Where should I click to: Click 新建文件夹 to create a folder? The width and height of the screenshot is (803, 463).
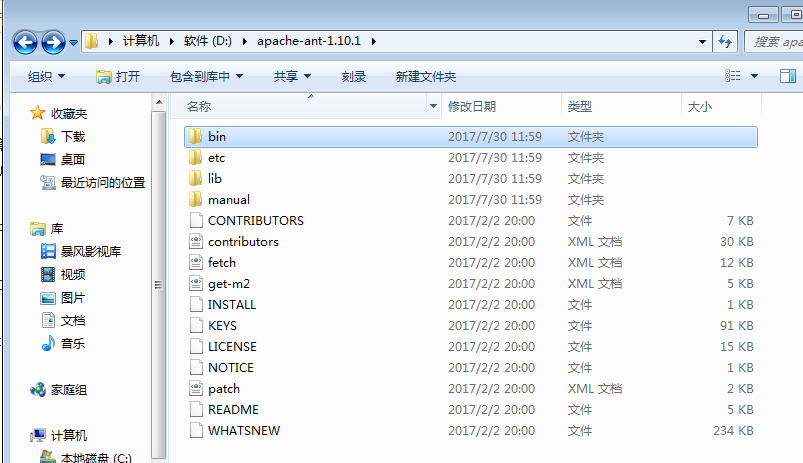click(426, 77)
